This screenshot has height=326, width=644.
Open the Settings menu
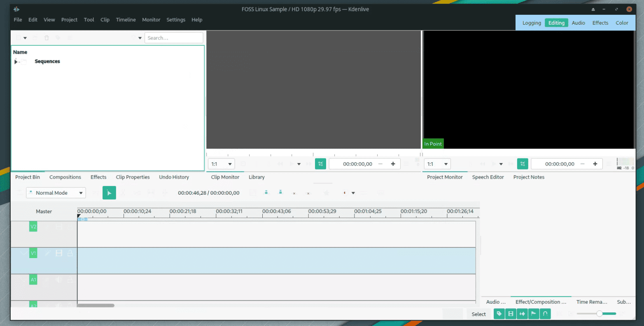(x=176, y=20)
